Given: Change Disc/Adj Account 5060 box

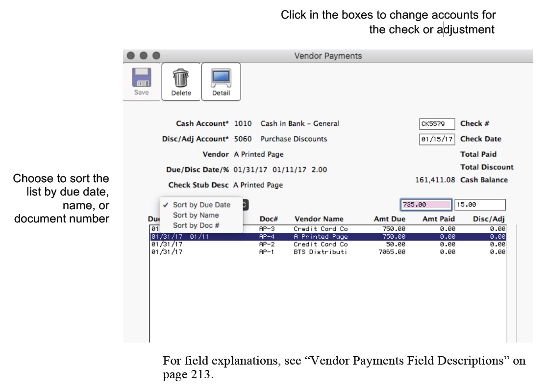Looking at the screenshot, I should [x=243, y=139].
